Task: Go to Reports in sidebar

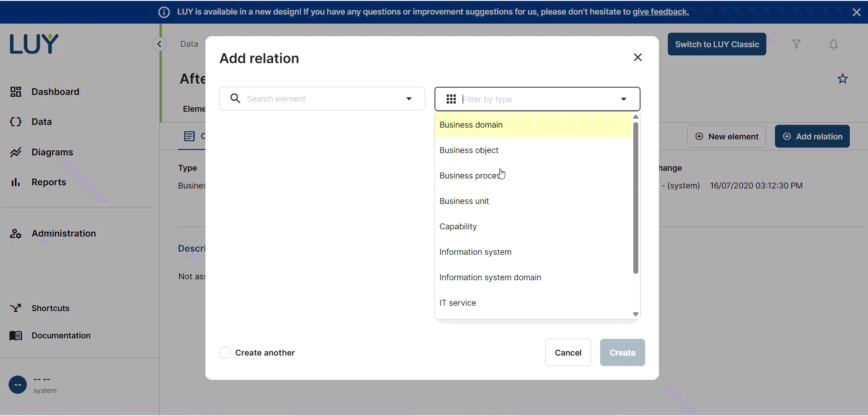Action: (x=49, y=182)
